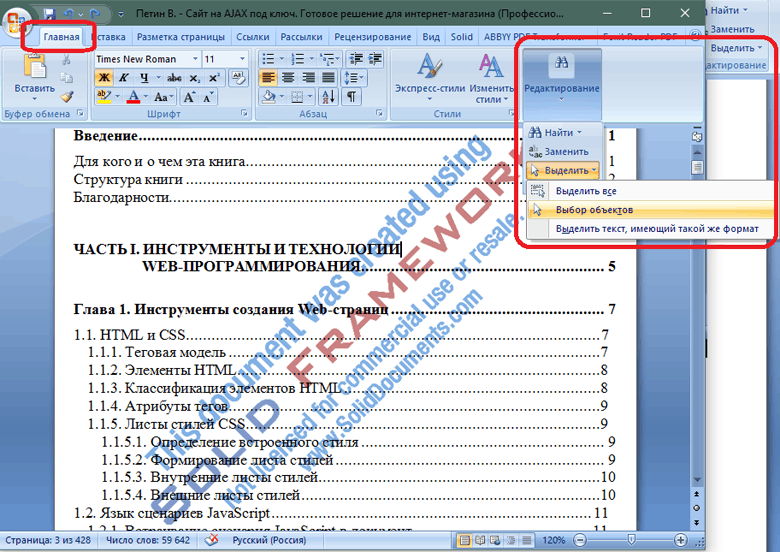Toggle bold Ж formatting
Screen dimensions: 780x552
coord(104,78)
